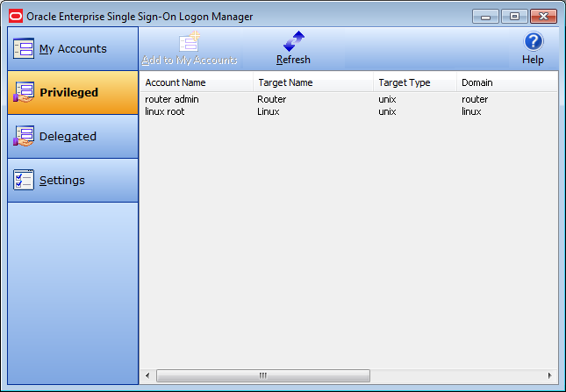This screenshot has width=566, height=392.
Task: Sort by Target Type column header
Action: 415,82
